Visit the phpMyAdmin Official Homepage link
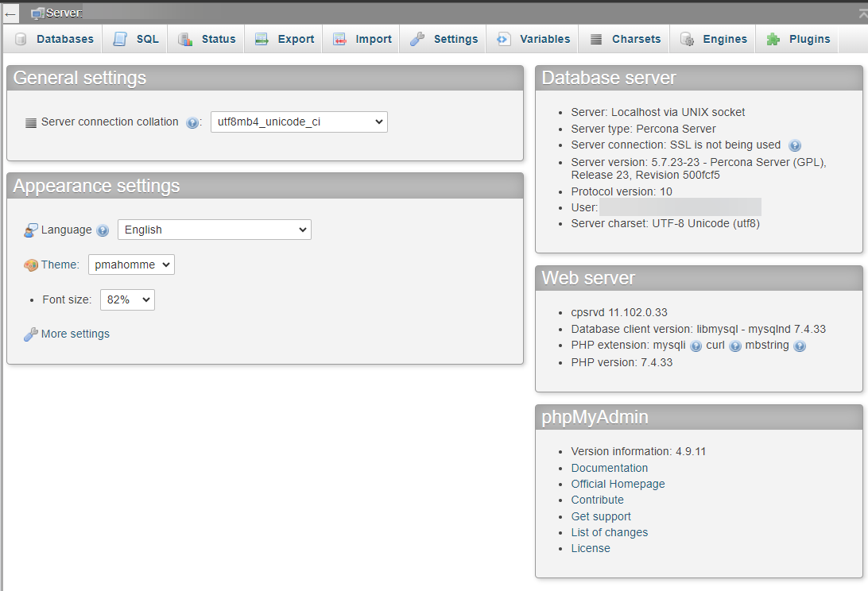Screen dimensions: 868x591 click(618, 483)
